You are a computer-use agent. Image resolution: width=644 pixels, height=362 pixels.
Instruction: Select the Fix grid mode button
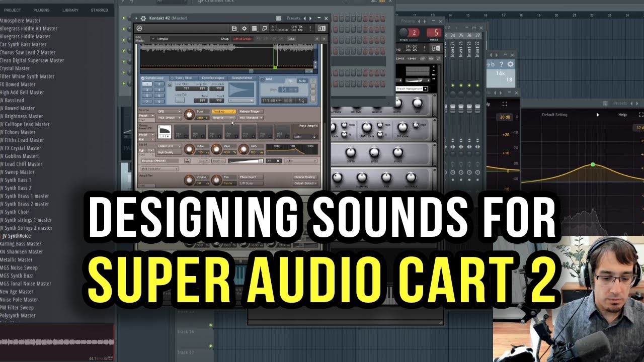[x=290, y=81]
